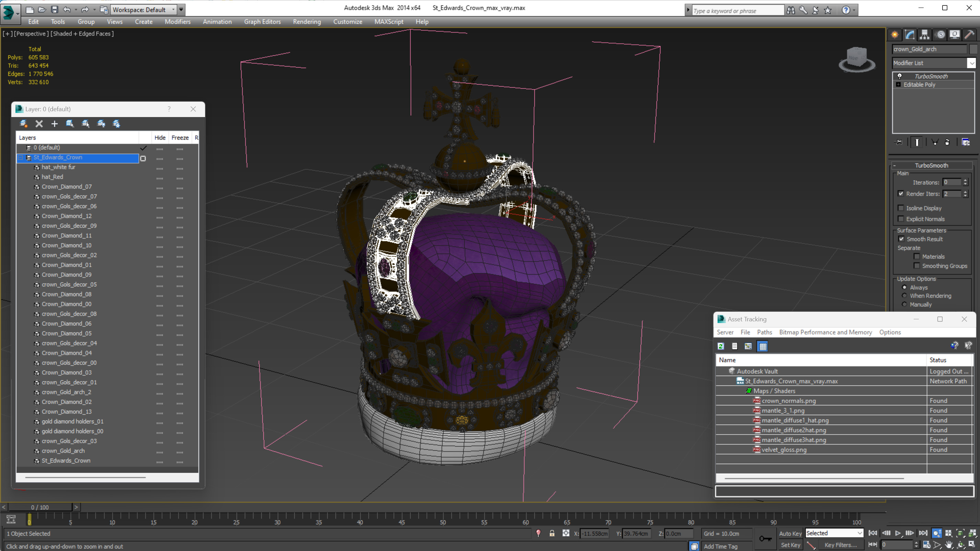The width and height of the screenshot is (980, 551).
Task: Select Always update option
Action: point(905,287)
